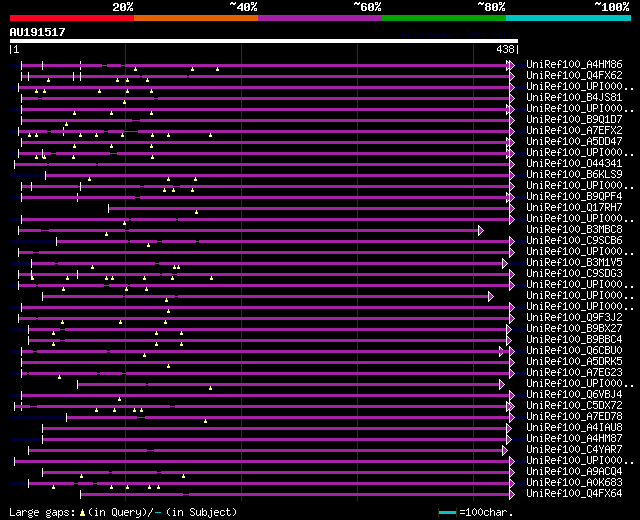Select the UniRef100_A0K683 label
Image resolution: width=640 pixels, height=520 pixels.
click(x=574, y=483)
